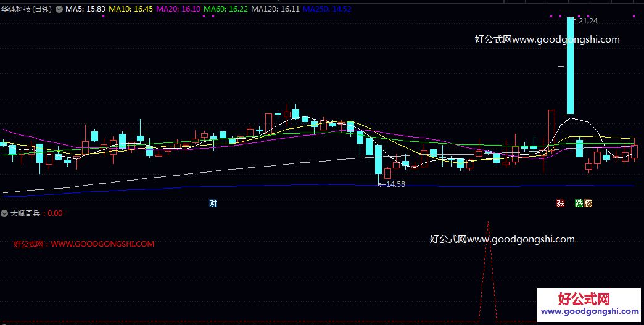Open the 天赋奇兵 indicator name label

tap(25, 213)
